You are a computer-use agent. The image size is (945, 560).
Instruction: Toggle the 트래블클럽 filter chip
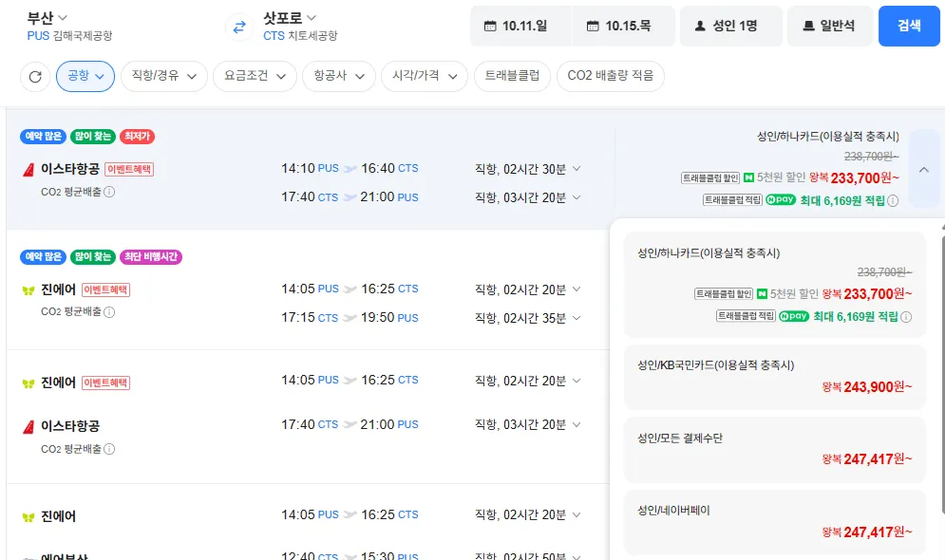[512, 77]
